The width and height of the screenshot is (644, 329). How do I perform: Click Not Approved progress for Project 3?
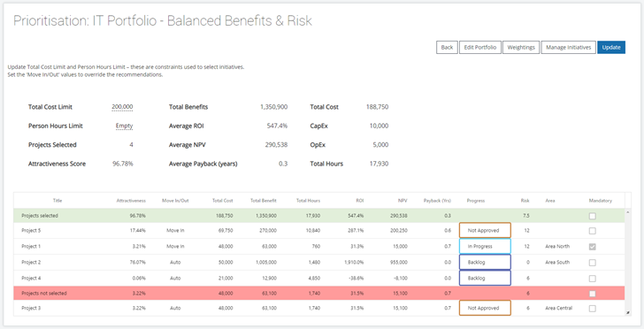tap(485, 308)
